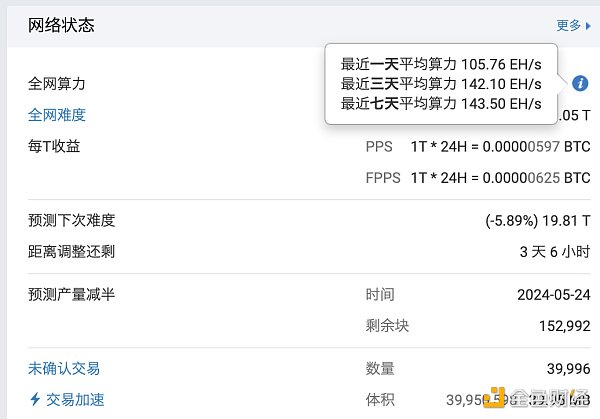Image resolution: width=600 pixels, height=419 pixels.
Task: Select the PPS earnings label
Action: click(379, 147)
